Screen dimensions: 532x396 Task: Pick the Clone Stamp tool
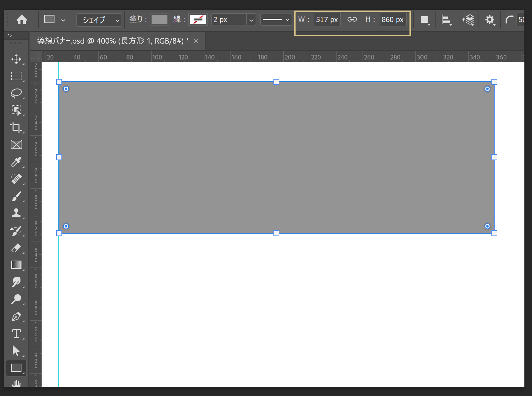[x=17, y=213]
